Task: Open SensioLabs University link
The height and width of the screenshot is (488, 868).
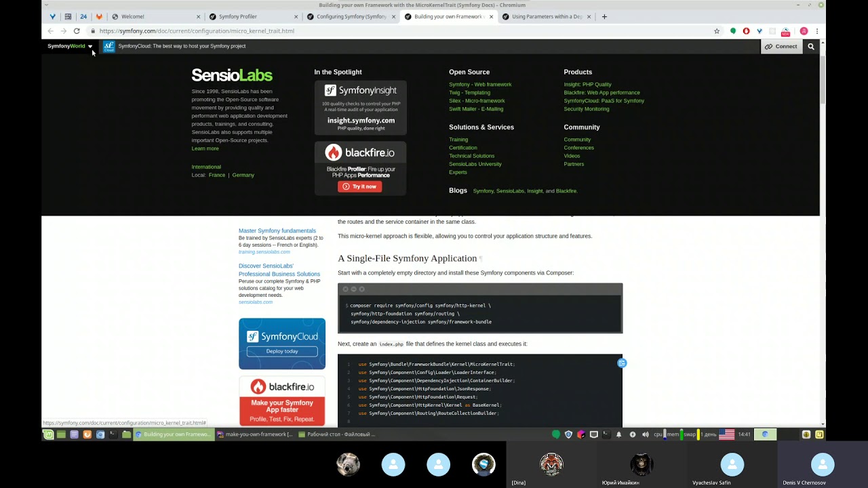Action: click(x=475, y=163)
